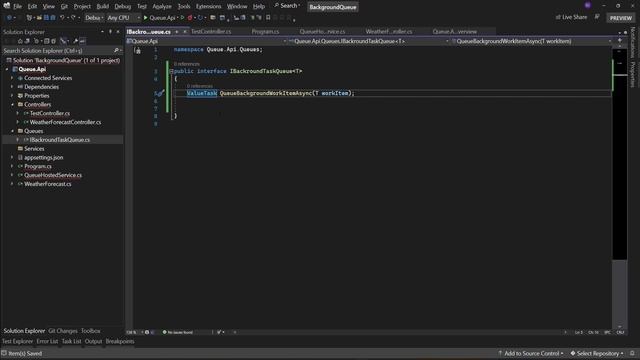Switch to the Git Changes tab
Image resolution: width=640 pixels, height=360 pixels.
coord(62,331)
